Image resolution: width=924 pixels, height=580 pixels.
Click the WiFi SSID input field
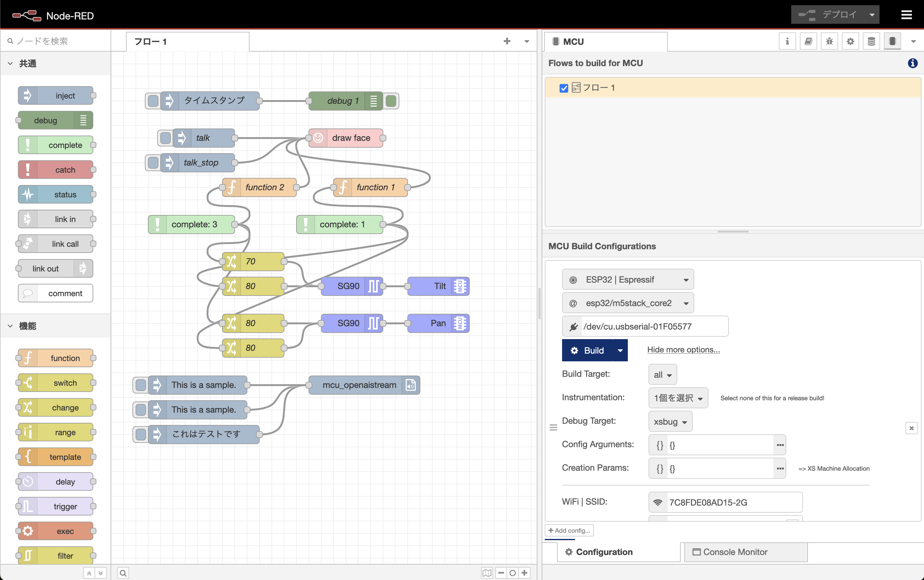coord(733,502)
